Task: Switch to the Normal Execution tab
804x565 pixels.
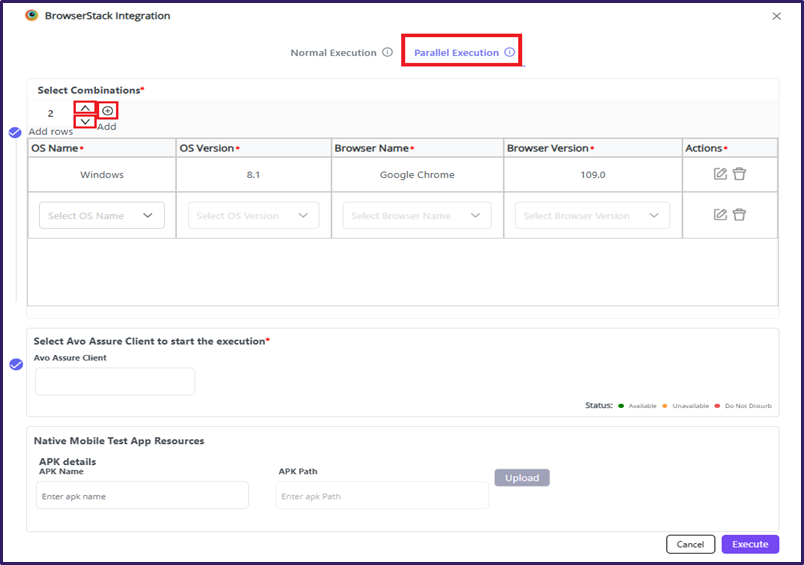Action: click(x=333, y=53)
